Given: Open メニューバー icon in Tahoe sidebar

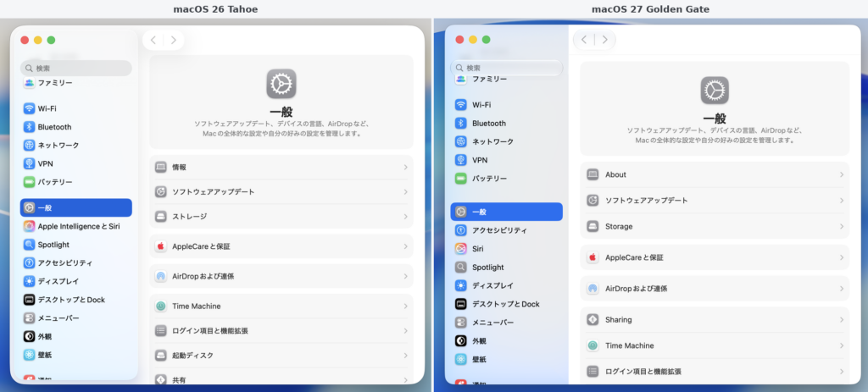Looking at the screenshot, I should 30,317.
